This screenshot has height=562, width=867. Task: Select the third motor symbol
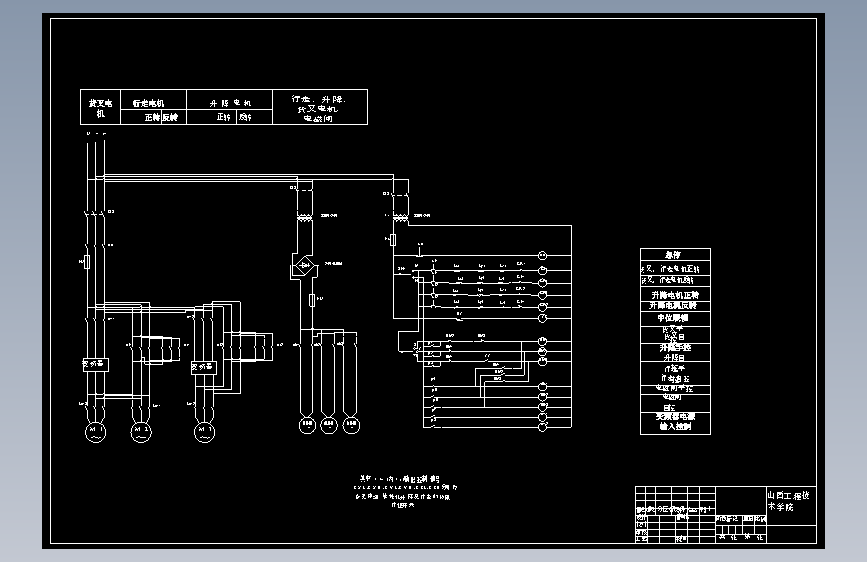coord(204,432)
